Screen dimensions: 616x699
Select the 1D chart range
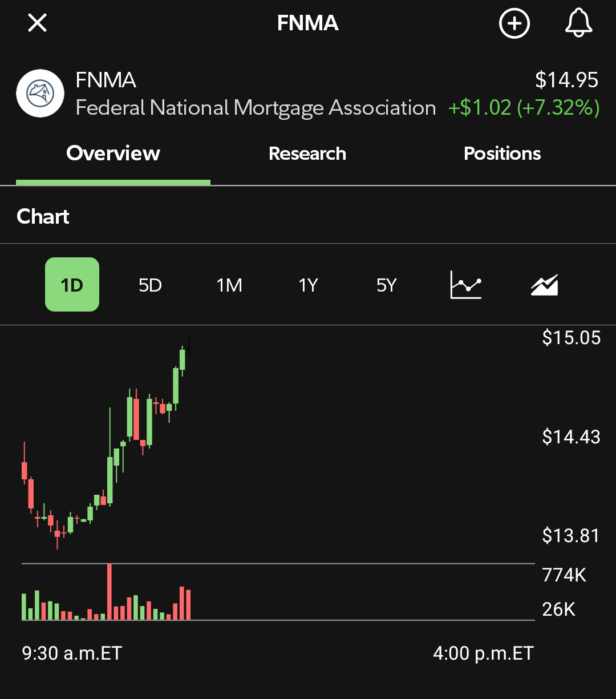click(72, 285)
